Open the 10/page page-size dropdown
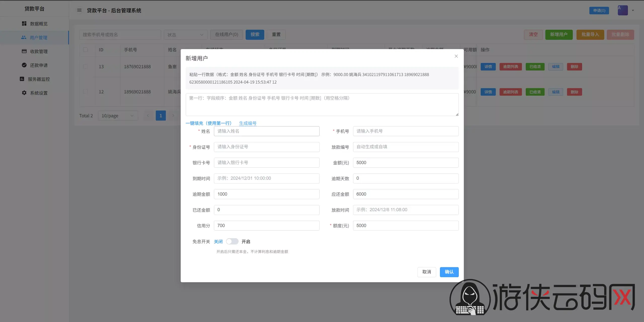The width and height of the screenshot is (644, 322). [118, 116]
